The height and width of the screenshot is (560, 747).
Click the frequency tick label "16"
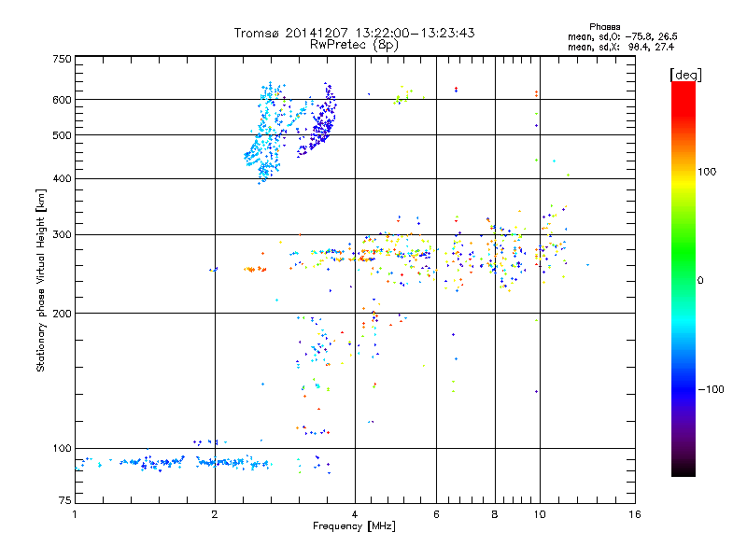click(635, 514)
